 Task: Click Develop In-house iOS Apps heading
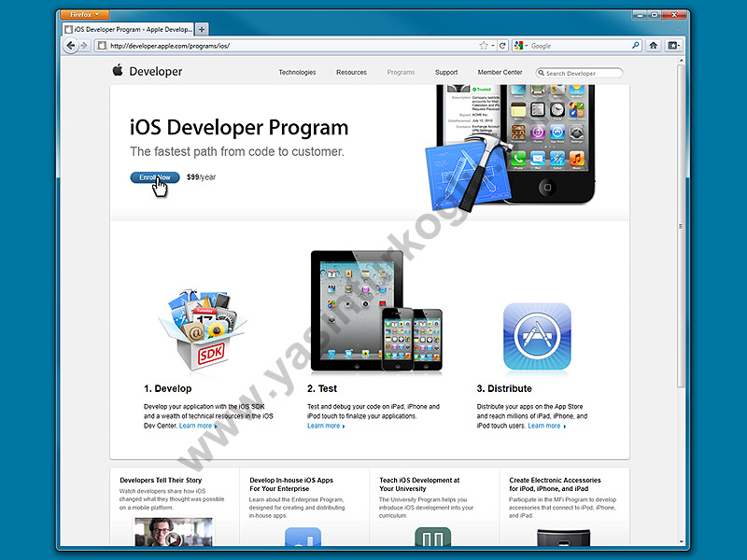click(291, 484)
